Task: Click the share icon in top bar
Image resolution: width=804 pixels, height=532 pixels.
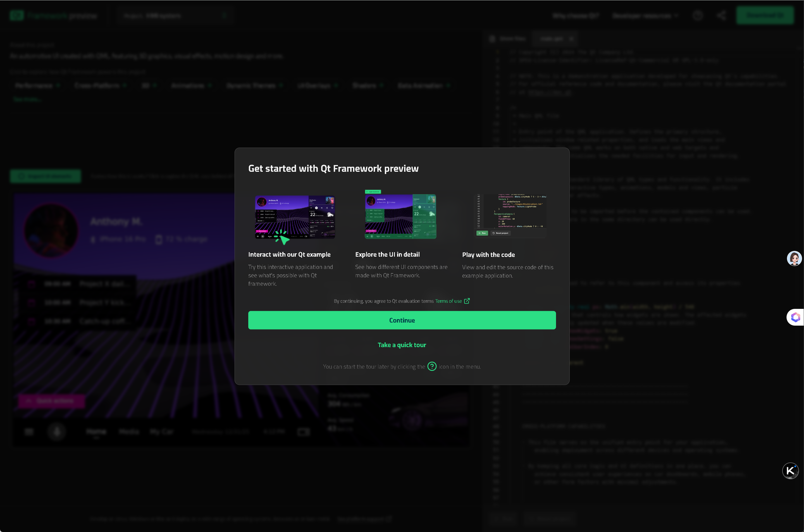Action: coord(721,16)
